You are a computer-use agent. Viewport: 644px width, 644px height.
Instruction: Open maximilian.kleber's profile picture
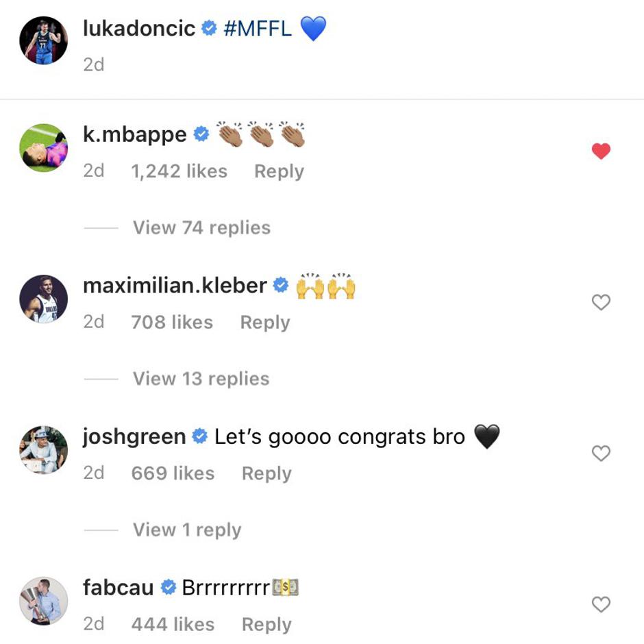[42, 299]
